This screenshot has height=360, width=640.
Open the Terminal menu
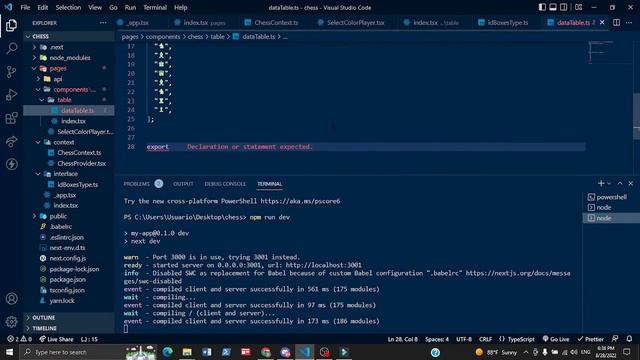pos(155,7)
